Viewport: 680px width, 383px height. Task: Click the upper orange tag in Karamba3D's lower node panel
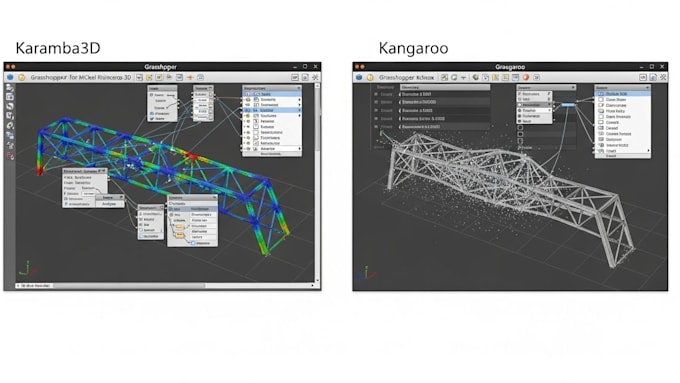(x=180, y=227)
